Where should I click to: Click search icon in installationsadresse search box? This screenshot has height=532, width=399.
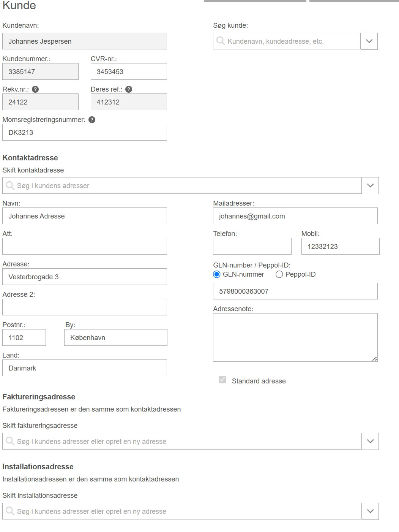coord(10,511)
